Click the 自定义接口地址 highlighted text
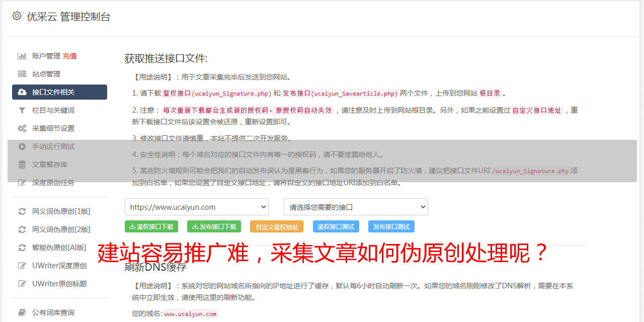644x322 pixels. (x=537, y=110)
